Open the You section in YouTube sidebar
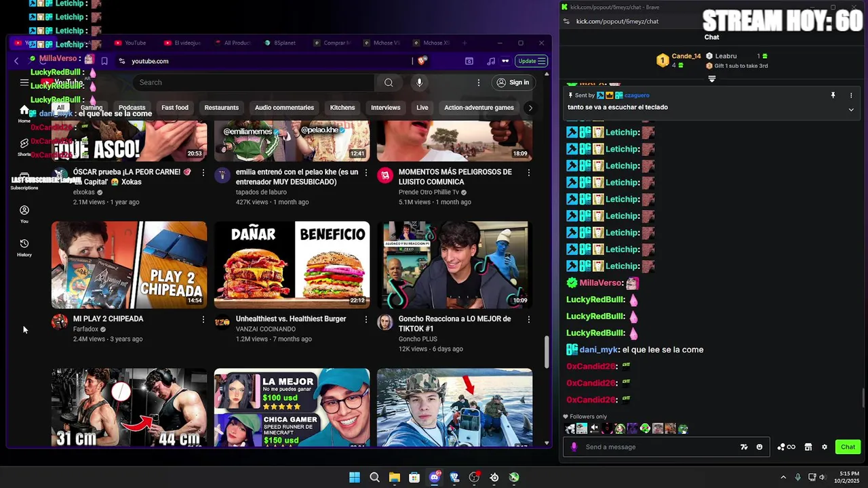Screen dimensions: 868x488 coord(24,214)
